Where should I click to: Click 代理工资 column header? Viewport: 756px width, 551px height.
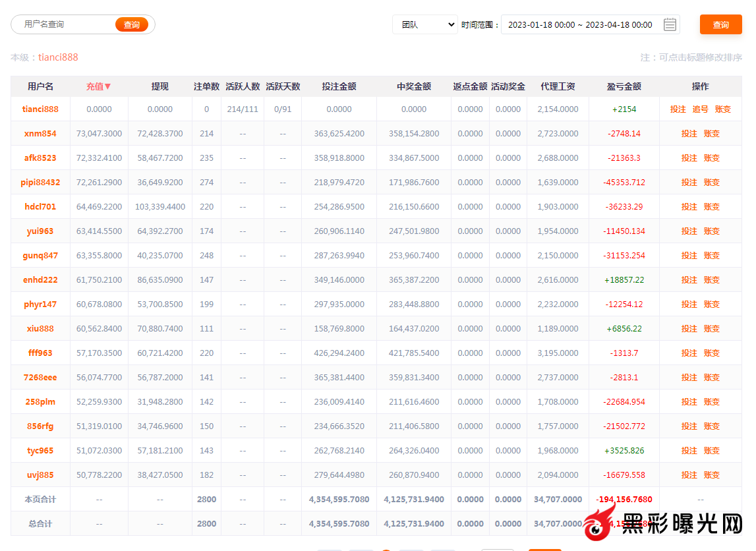(x=558, y=86)
